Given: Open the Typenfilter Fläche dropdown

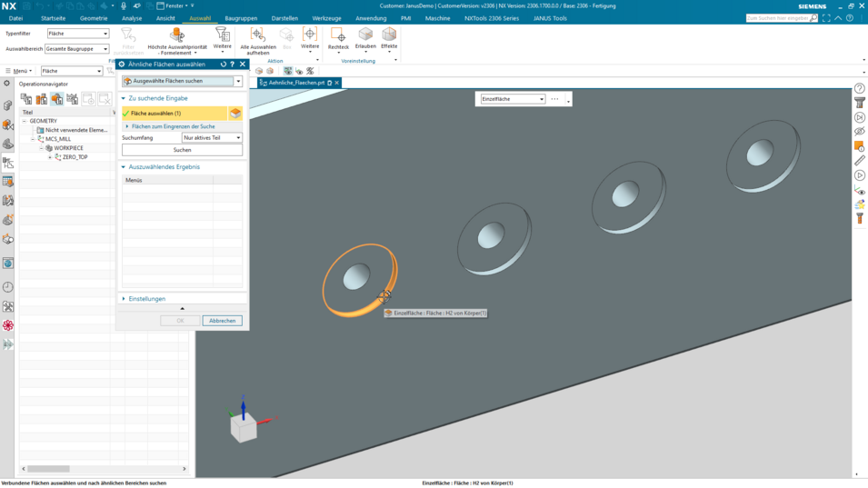Looking at the screenshot, I should [x=78, y=34].
